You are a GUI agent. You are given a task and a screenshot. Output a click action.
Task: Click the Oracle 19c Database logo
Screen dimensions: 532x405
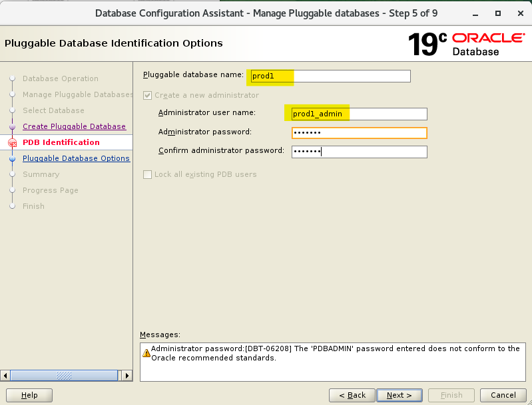point(467,44)
